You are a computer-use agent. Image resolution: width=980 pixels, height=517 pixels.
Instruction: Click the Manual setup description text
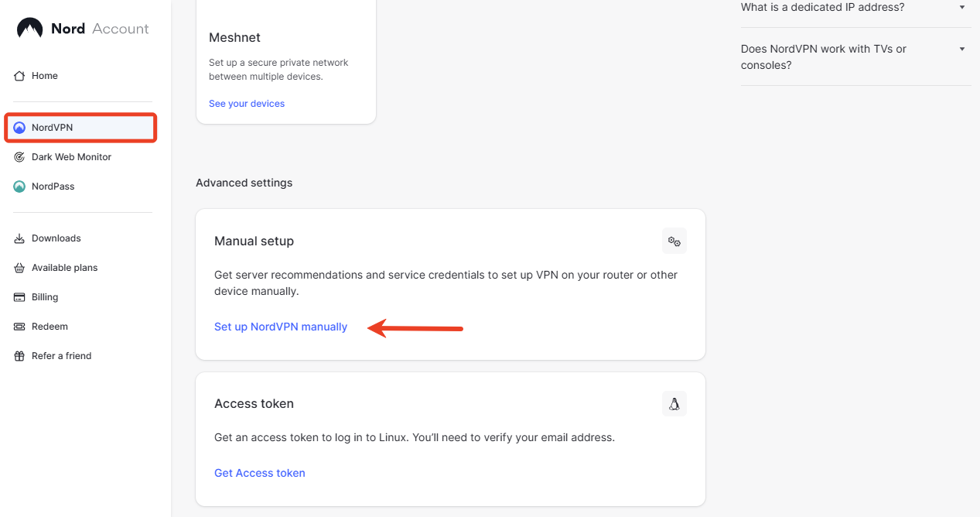point(446,283)
